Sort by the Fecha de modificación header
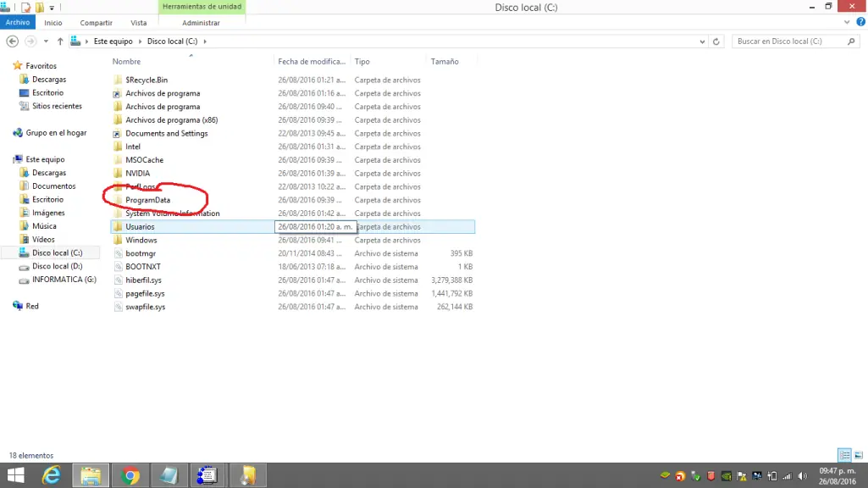 (311, 62)
